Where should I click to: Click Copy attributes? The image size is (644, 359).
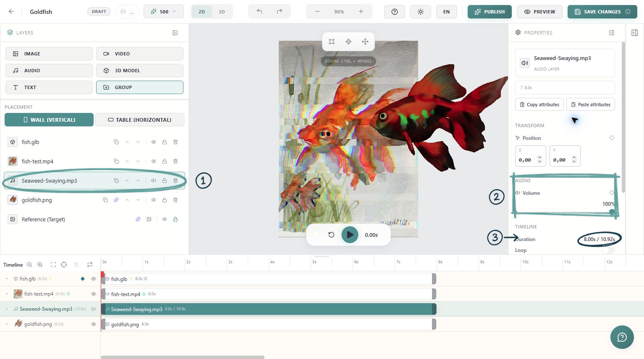click(539, 105)
